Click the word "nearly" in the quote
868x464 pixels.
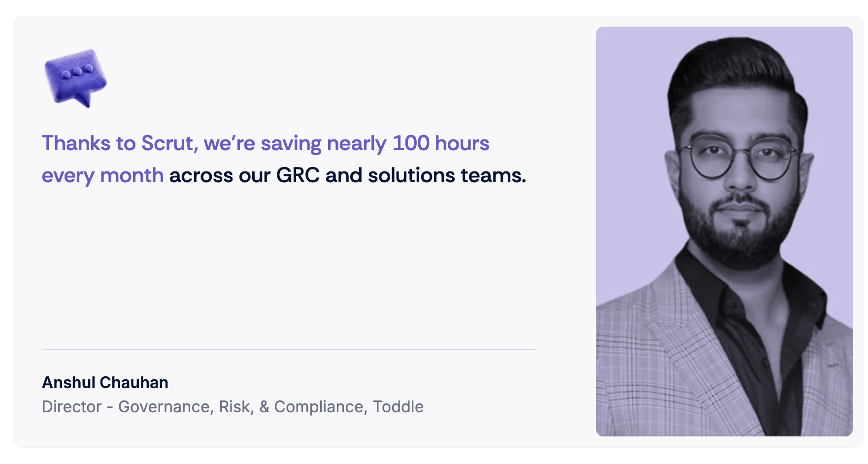[357, 143]
